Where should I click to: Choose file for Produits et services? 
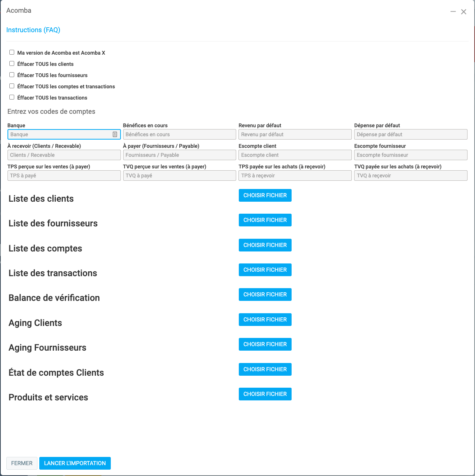pos(265,394)
